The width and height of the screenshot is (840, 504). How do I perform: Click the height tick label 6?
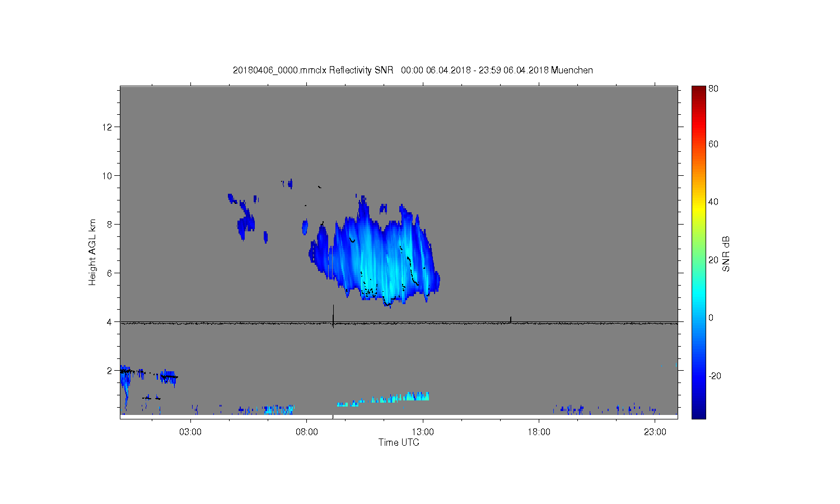(x=110, y=273)
